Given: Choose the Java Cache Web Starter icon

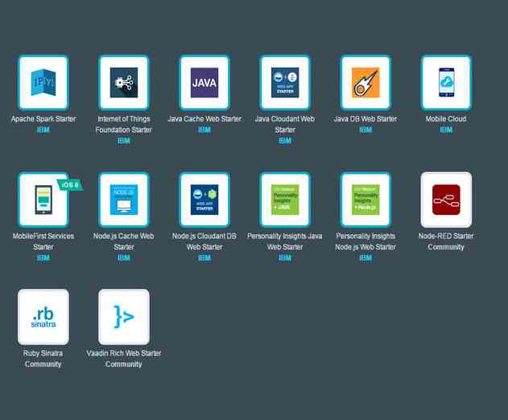Looking at the screenshot, I should click(204, 83).
